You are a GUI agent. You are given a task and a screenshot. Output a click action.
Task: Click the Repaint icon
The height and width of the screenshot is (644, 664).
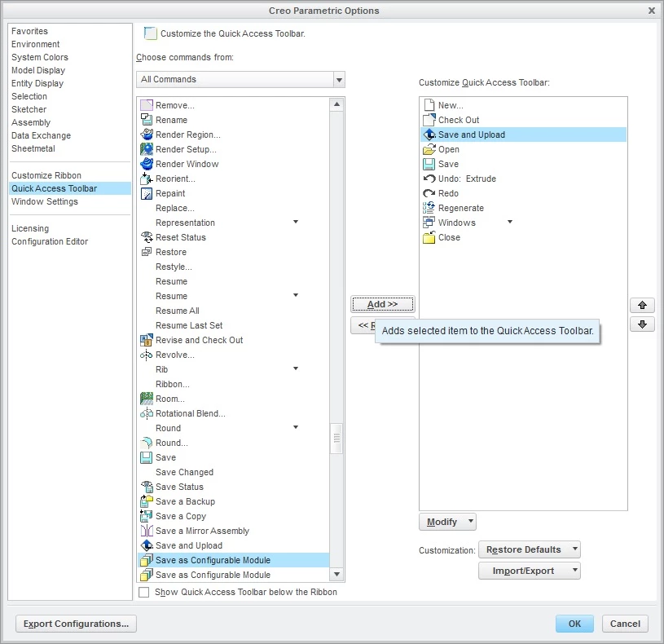pyautogui.click(x=146, y=193)
